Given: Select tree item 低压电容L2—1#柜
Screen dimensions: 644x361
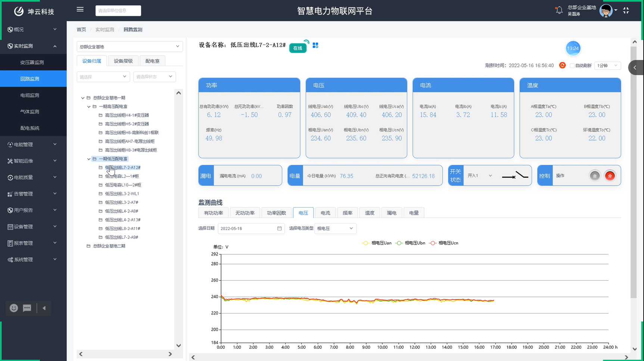Looking at the screenshot, I should click(x=122, y=176).
